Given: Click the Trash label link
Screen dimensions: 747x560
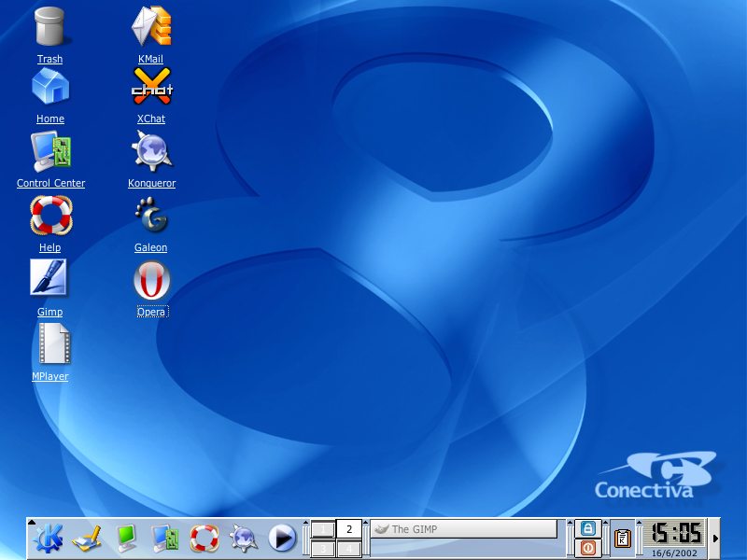Looking at the screenshot, I should click(x=50, y=59).
